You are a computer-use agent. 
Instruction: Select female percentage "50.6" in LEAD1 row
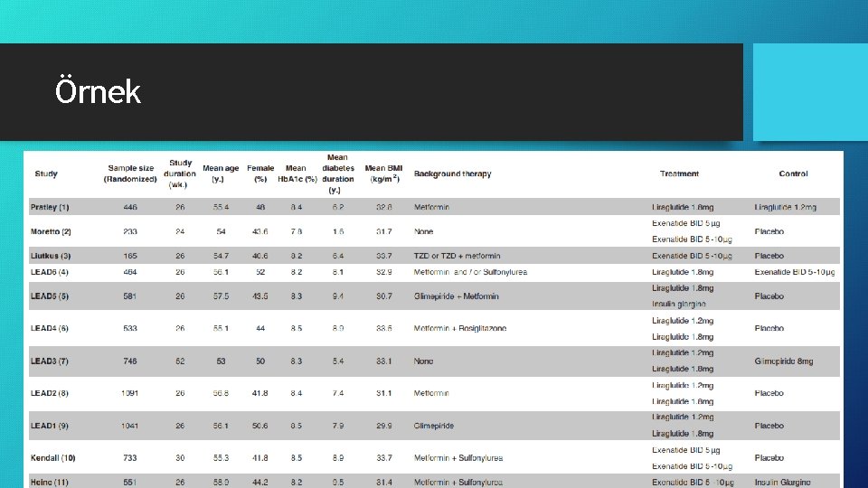[x=260, y=426]
